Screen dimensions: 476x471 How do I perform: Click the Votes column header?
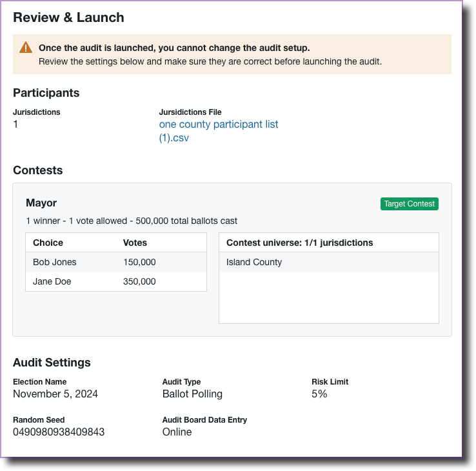click(x=135, y=243)
